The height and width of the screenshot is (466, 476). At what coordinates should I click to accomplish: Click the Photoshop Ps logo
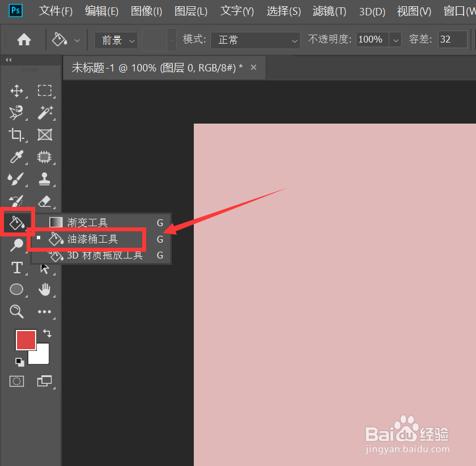[16, 11]
